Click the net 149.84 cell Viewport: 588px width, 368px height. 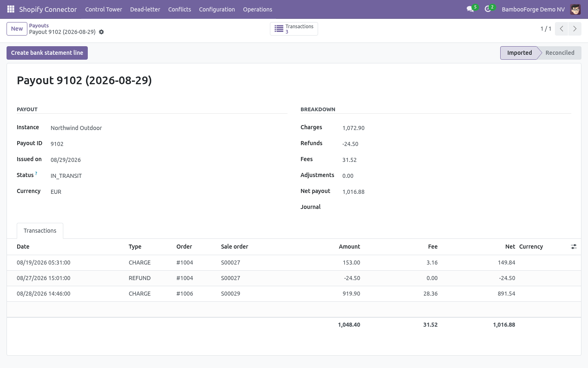506,263
